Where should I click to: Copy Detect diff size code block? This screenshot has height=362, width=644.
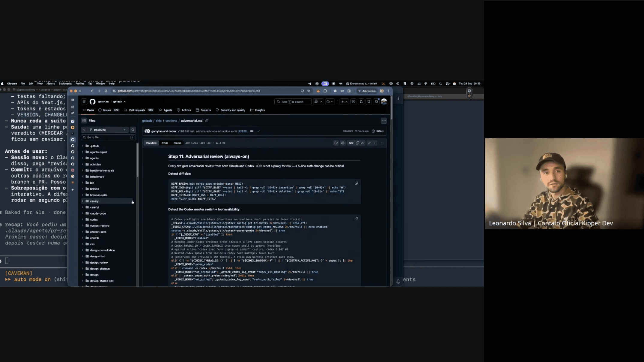356,183
